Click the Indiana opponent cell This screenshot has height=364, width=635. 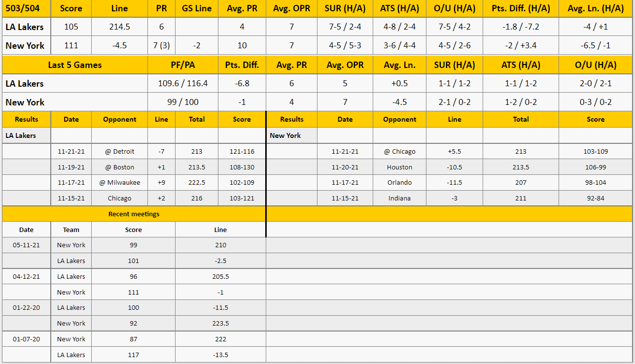coord(399,198)
